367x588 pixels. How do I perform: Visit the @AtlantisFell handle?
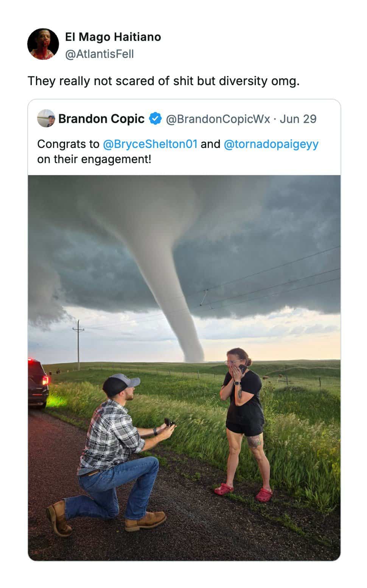[x=100, y=54]
